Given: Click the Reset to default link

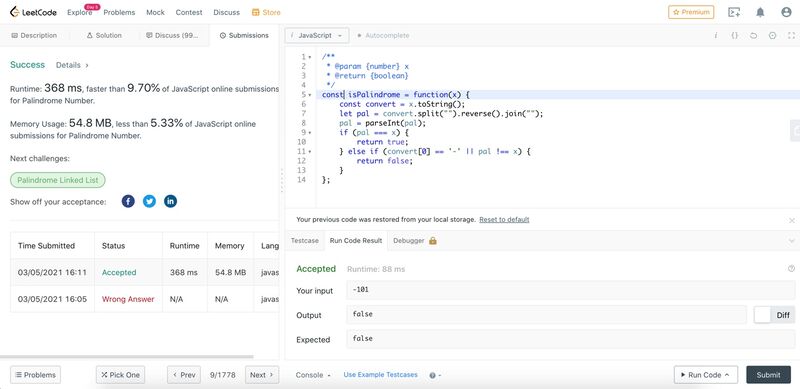Looking at the screenshot, I should (x=504, y=220).
